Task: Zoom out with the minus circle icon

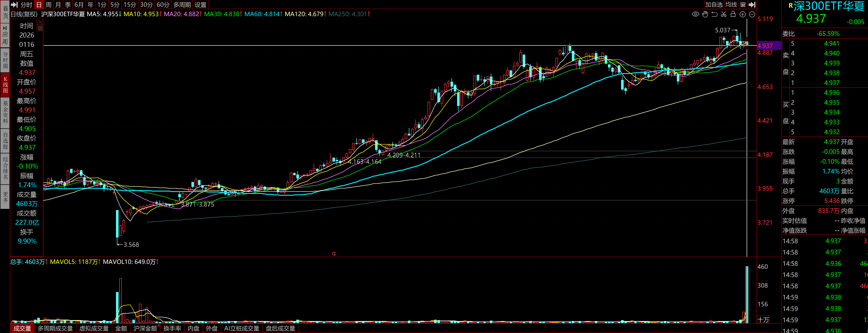Action: click(x=752, y=14)
